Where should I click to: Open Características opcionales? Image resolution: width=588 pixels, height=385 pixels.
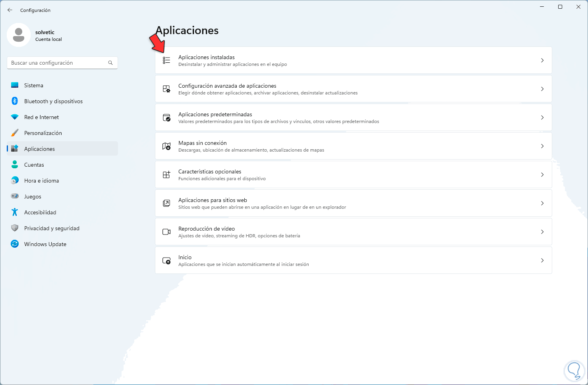click(x=354, y=175)
